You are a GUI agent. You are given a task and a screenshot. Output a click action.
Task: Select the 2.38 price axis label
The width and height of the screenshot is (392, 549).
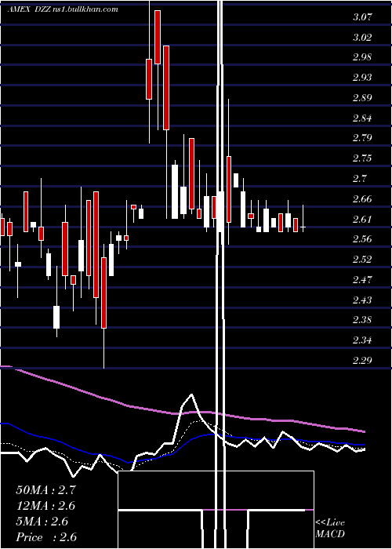click(x=362, y=320)
